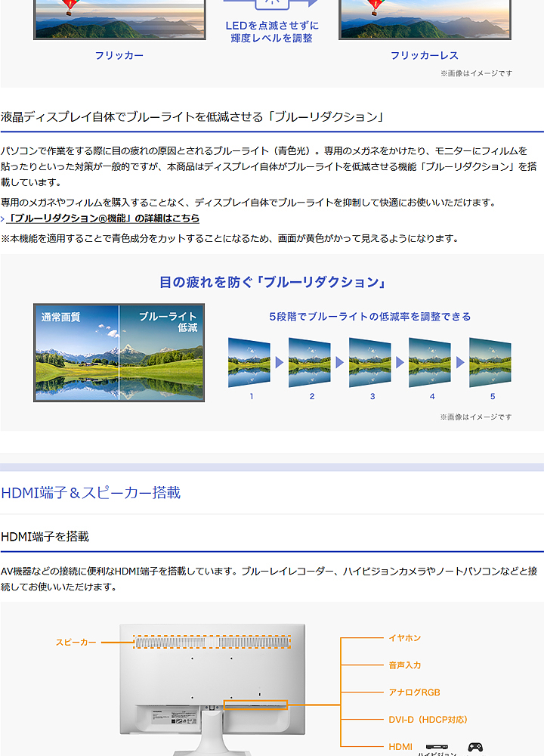This screenshot has height=756, width=544.
Task: Click the フリッカーレス caption text
Action: tap(425, 55)
